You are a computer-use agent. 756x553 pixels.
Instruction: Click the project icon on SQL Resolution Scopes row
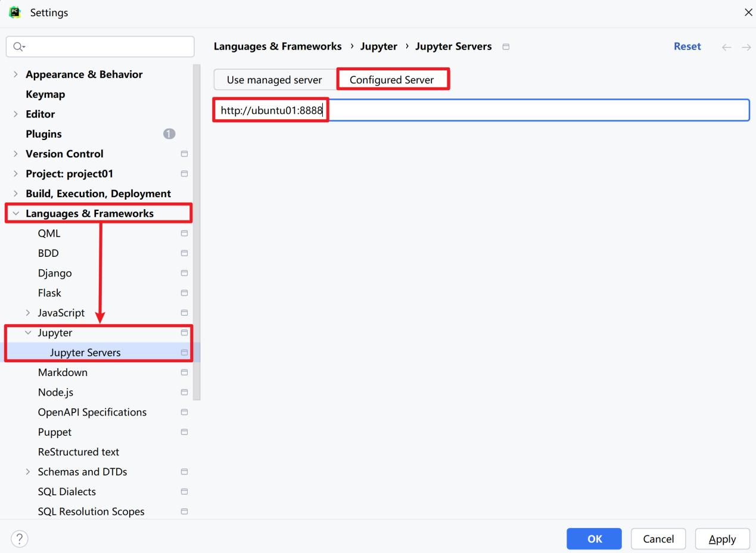pyautogui.click(x=184, y=511)
